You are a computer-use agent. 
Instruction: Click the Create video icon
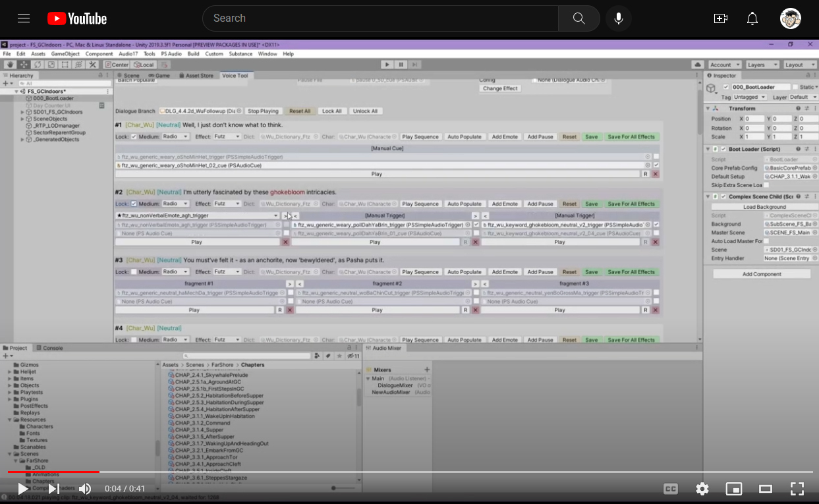pyautogui.click(x=721, y=18)
